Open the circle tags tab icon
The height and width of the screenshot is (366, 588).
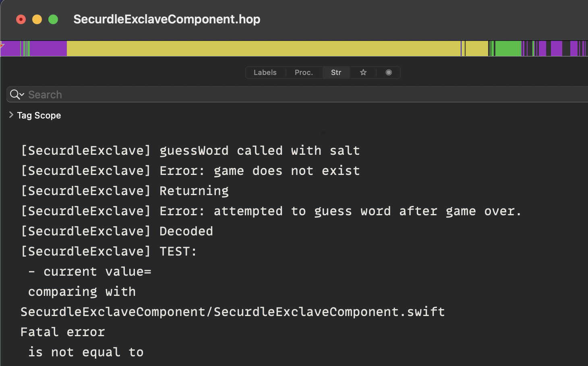pyautogui.click(x=389, y=73)
